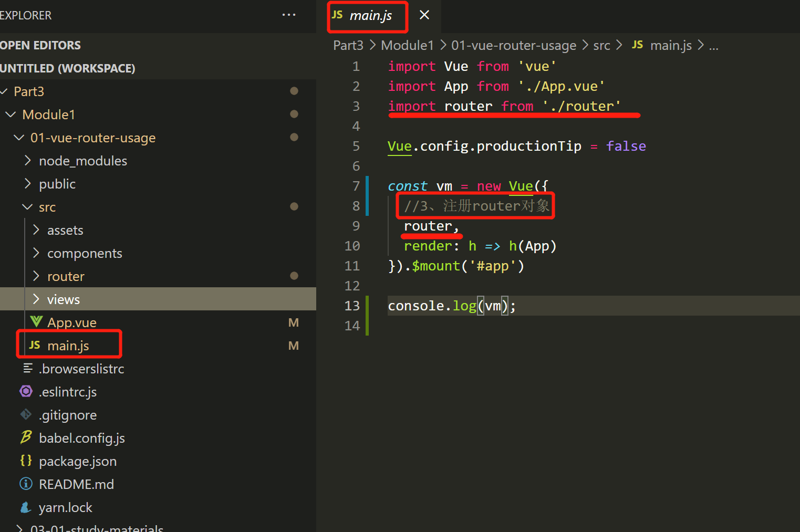This screenshot has width=800, height=532.
Task: Click the yarn icon beside yarn.lock
Action: [x=26, y=507]
